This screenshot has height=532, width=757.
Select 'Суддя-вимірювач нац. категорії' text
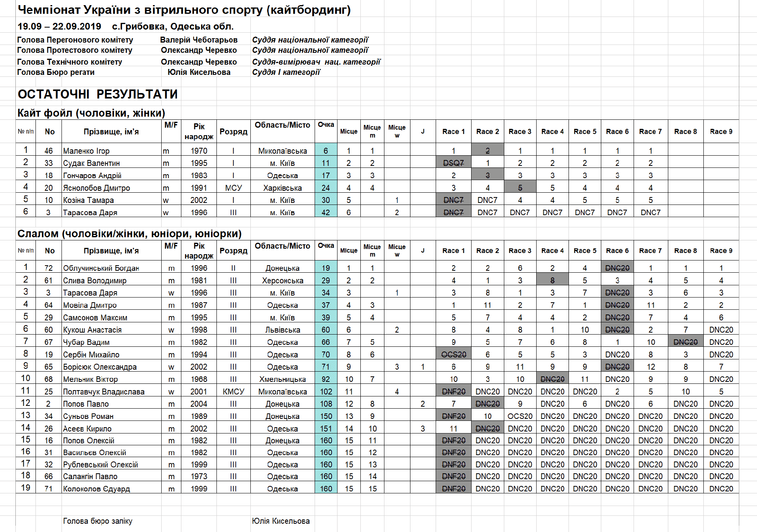[316, 62]
